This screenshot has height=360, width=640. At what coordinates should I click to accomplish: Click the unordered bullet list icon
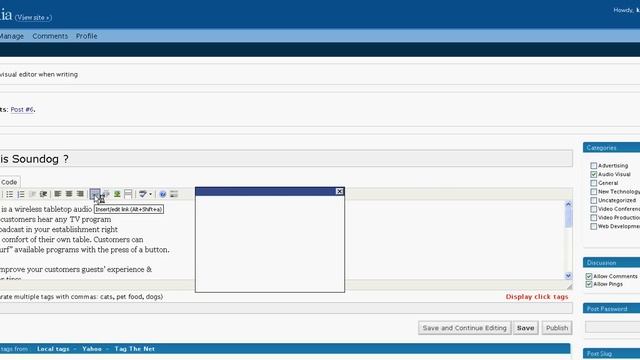pos(9,194)
